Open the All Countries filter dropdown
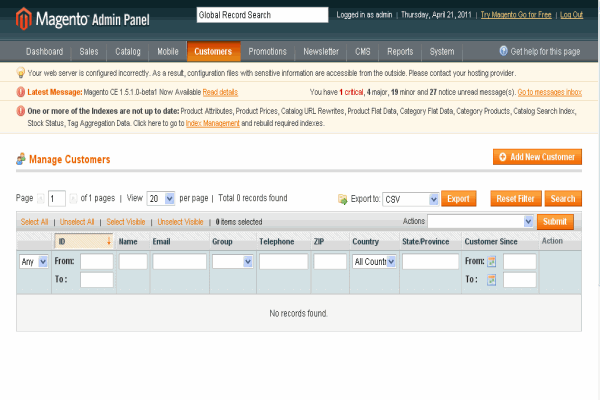Viewport: 600px width, 400px height. 374,261
